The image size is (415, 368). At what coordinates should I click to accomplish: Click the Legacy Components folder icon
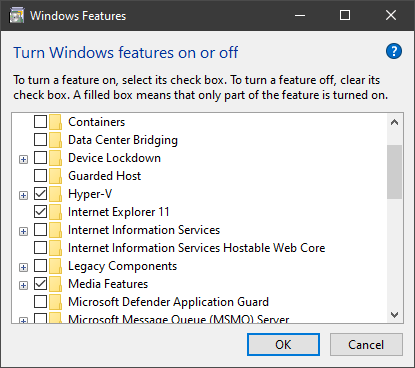55,266
